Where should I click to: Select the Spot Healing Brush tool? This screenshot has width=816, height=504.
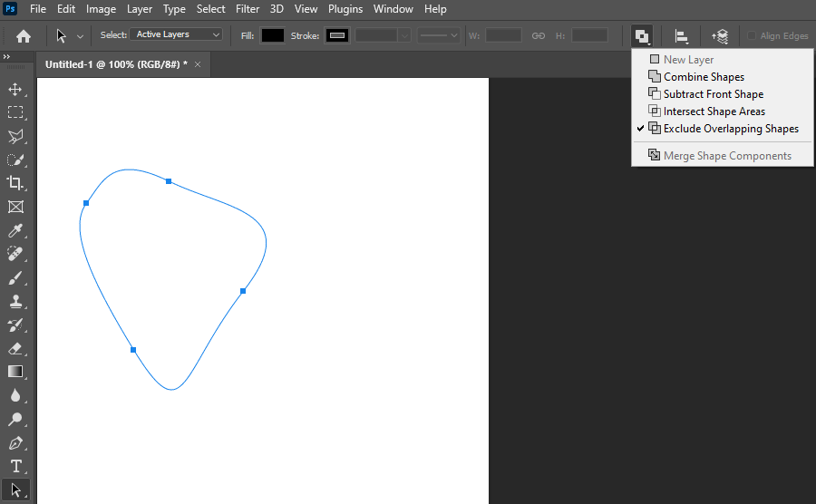pos(15,254)
